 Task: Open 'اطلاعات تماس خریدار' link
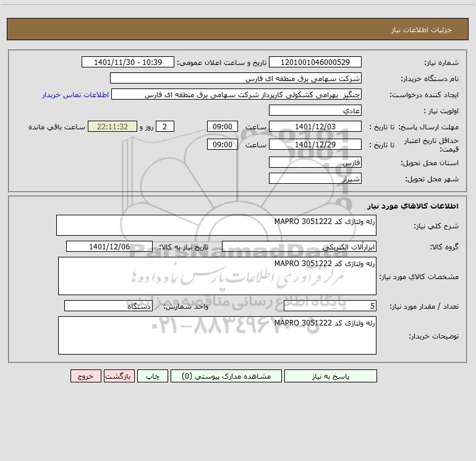75,95
